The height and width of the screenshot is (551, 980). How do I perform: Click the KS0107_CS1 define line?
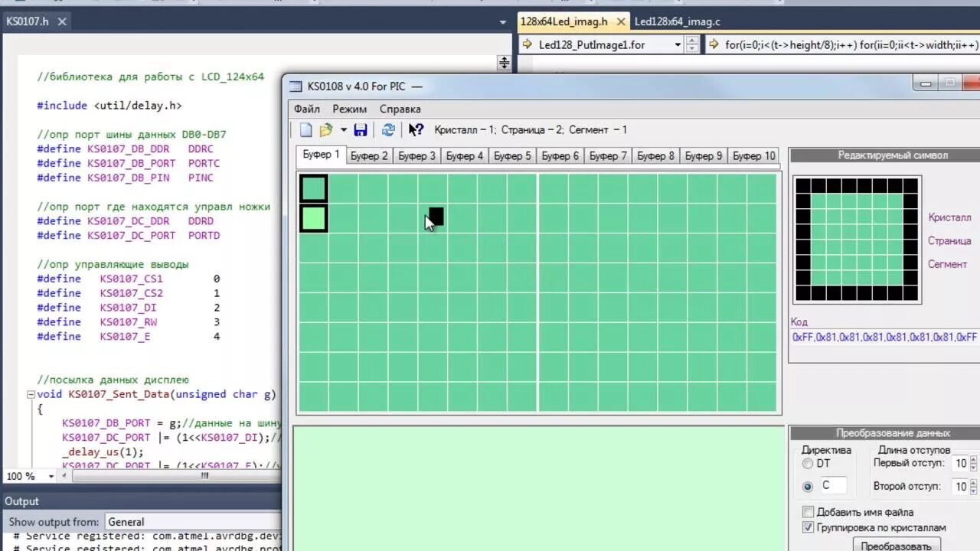[129, 279]
